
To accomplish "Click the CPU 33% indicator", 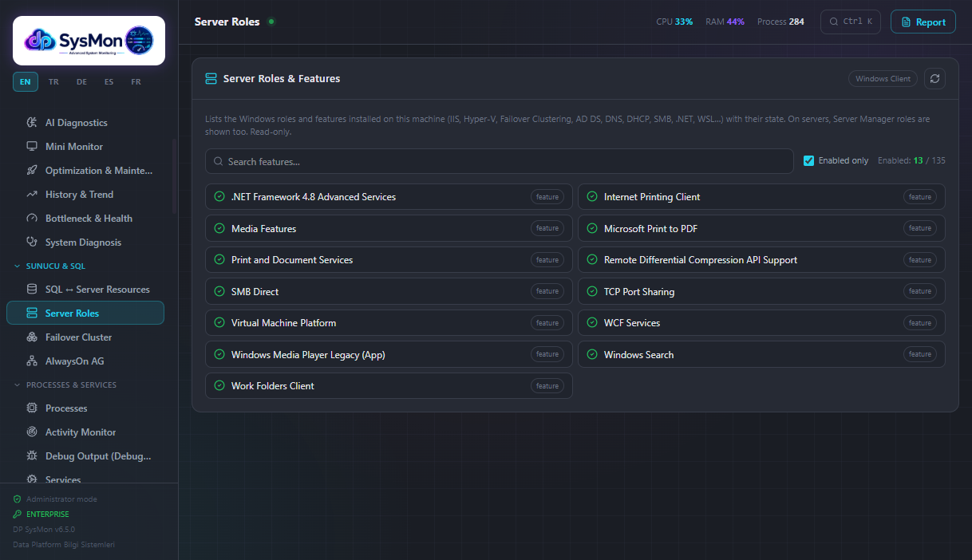I will [674, 22].
